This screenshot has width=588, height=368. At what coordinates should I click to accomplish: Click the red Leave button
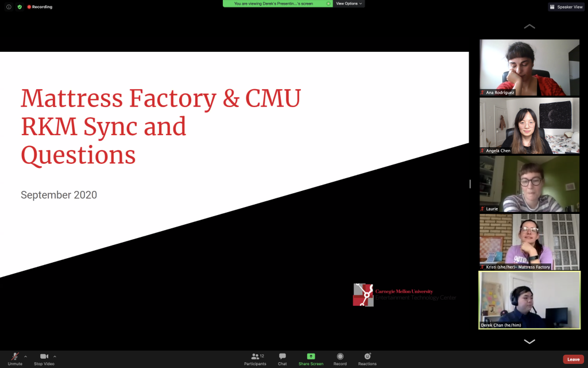pyautogui.click(x=574, y=359)
